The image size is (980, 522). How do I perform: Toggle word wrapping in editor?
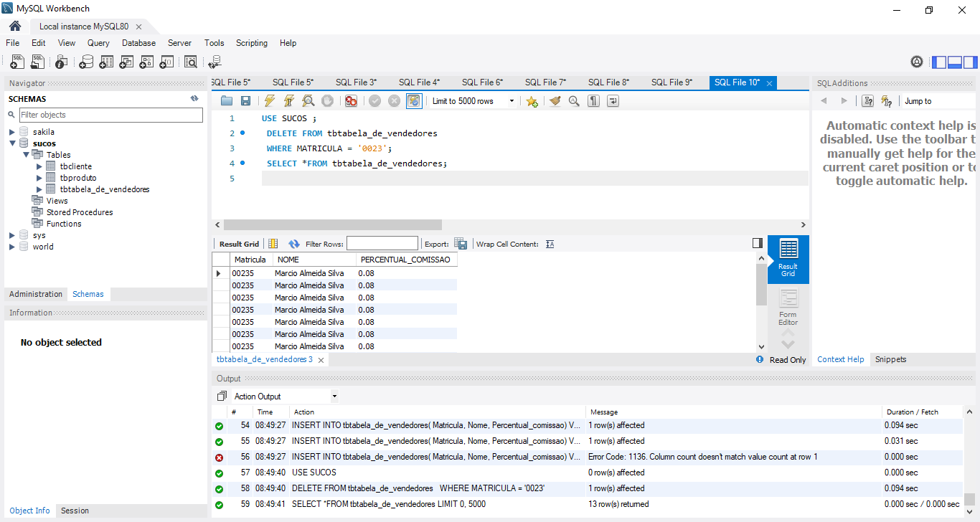pyautogui.click(x=613, y=101)
